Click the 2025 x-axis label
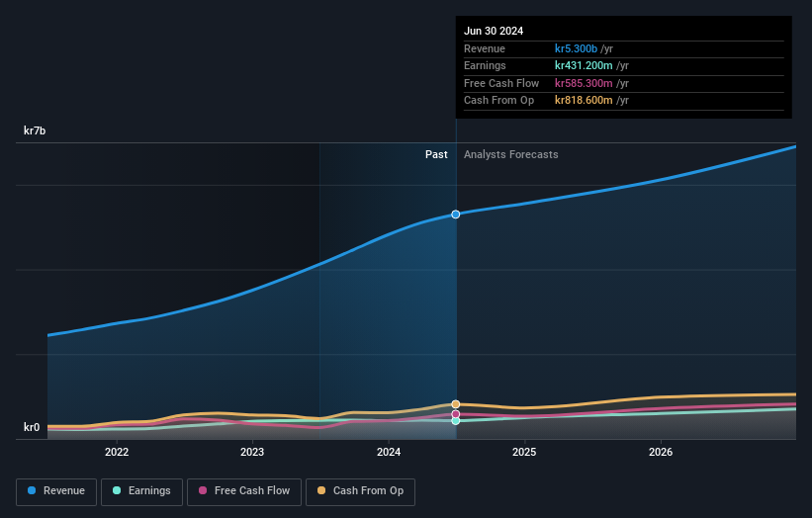 pyautogui.click(x=524, y=452)
